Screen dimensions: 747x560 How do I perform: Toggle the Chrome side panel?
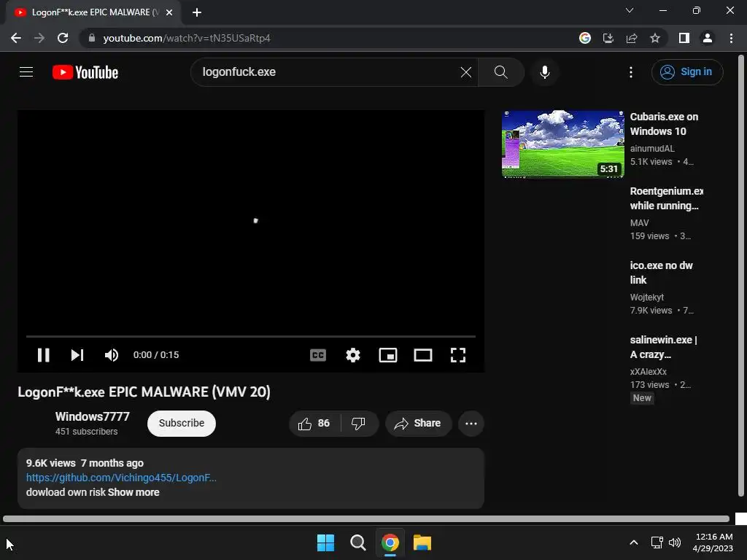tap(684, 38)
